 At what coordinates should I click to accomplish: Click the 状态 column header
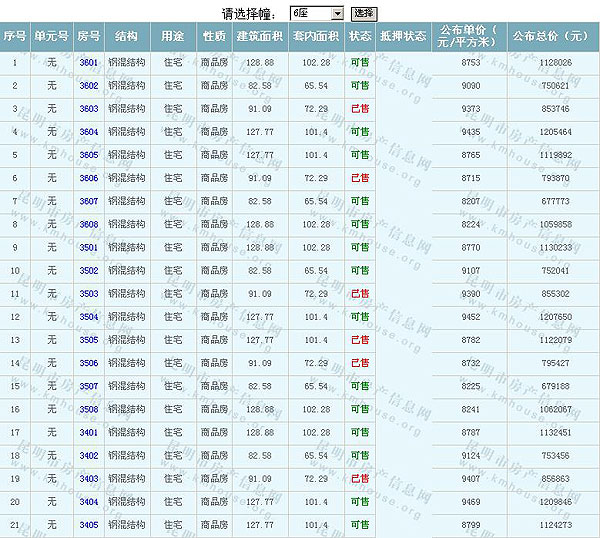click(360, 36)
